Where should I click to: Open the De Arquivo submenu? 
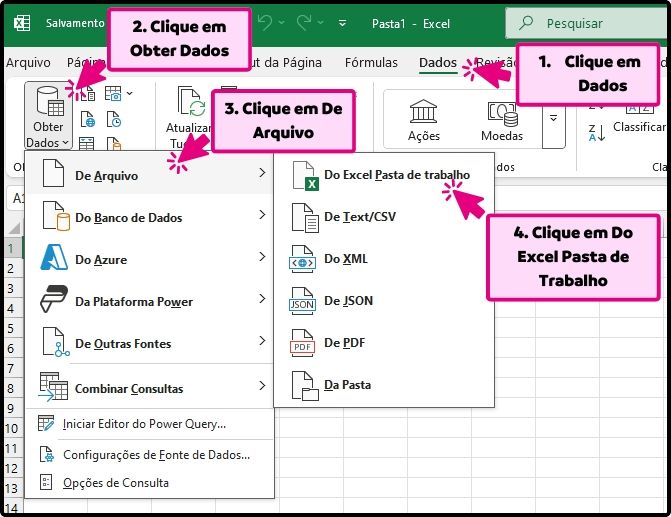pyautogui.click(x=149, y=174)
